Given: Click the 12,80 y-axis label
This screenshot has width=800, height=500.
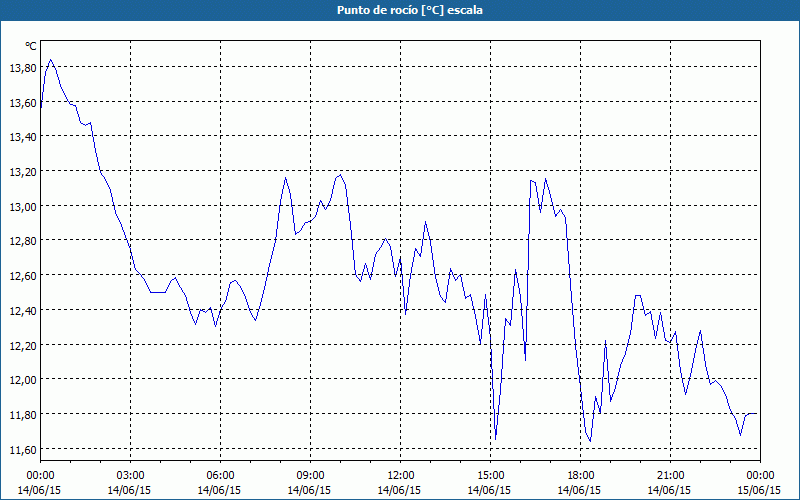Looking at the screenshot, I should [x=23, y=241].
